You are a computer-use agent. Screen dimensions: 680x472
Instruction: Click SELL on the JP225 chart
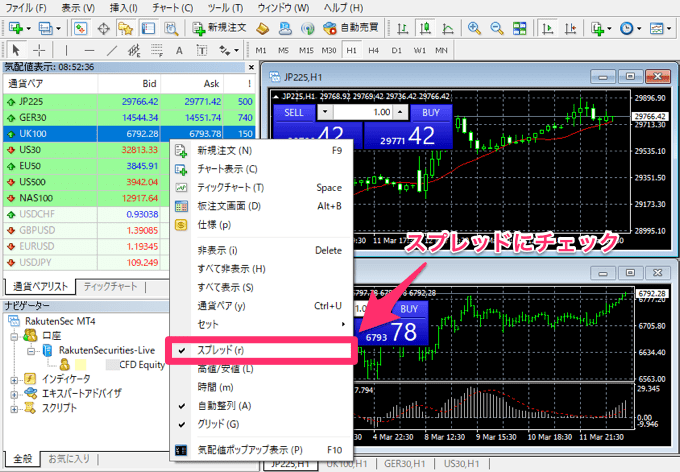tap(294, 112)
